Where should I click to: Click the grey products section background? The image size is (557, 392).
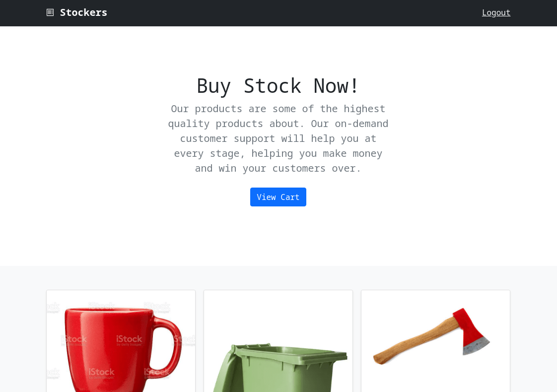[278, 278]
